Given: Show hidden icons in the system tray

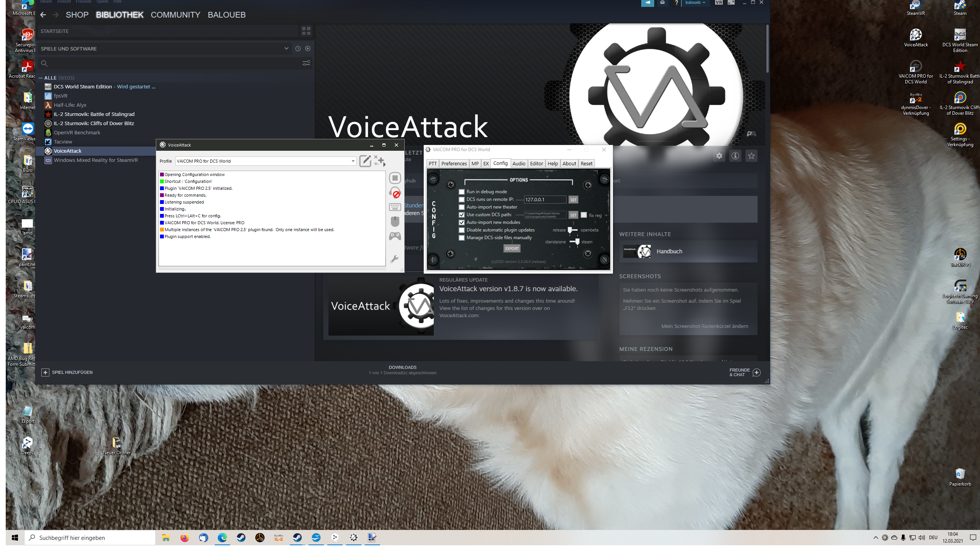Looking at the screenshot, I should 875,538.
